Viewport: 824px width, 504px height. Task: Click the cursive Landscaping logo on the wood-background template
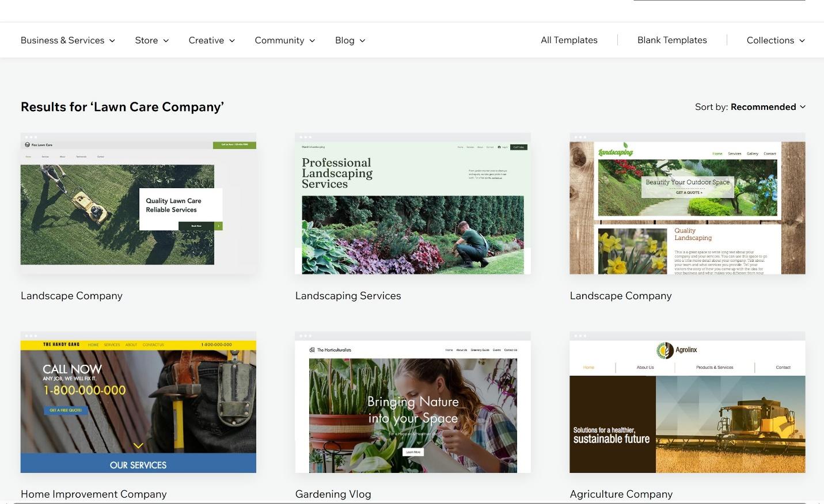(x=615, y=151)
